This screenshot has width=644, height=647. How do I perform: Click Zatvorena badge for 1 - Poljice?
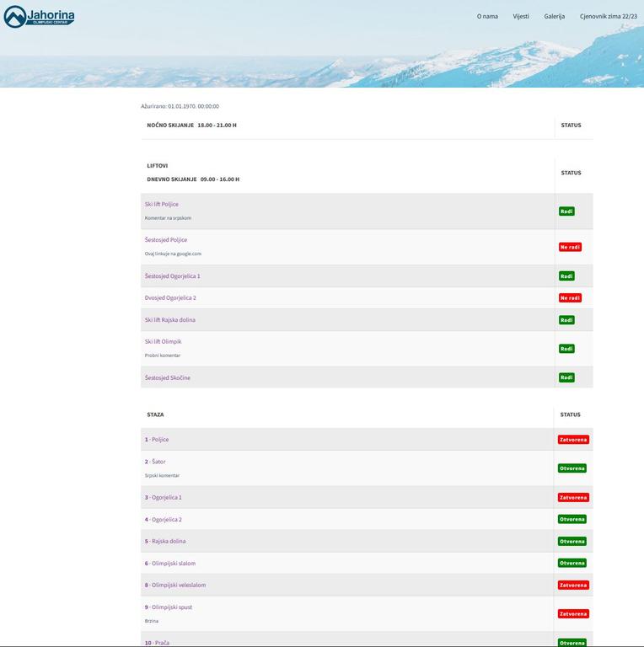click(573, 440)
